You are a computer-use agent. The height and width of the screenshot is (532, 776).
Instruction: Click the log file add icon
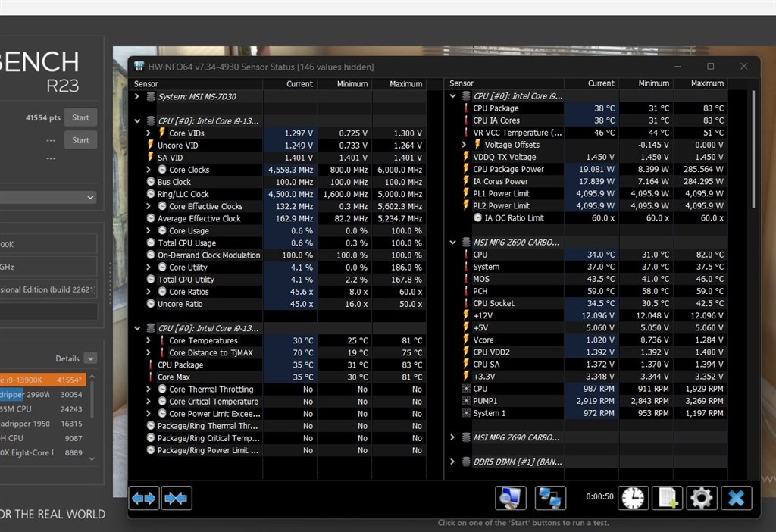point(667,498)
